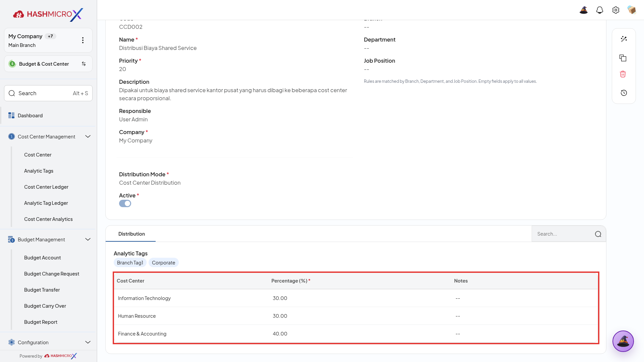Select the Information Technology row

click(356, 298)
